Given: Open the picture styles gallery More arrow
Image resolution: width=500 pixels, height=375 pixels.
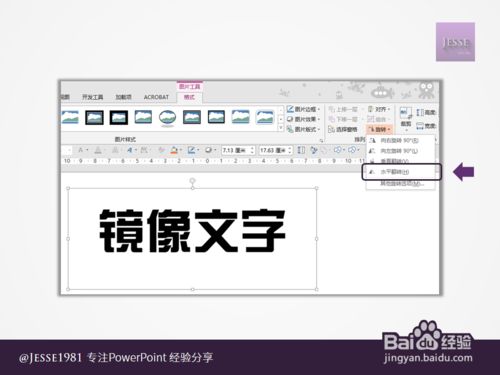Looking at the screenshot, I should 281,128.
